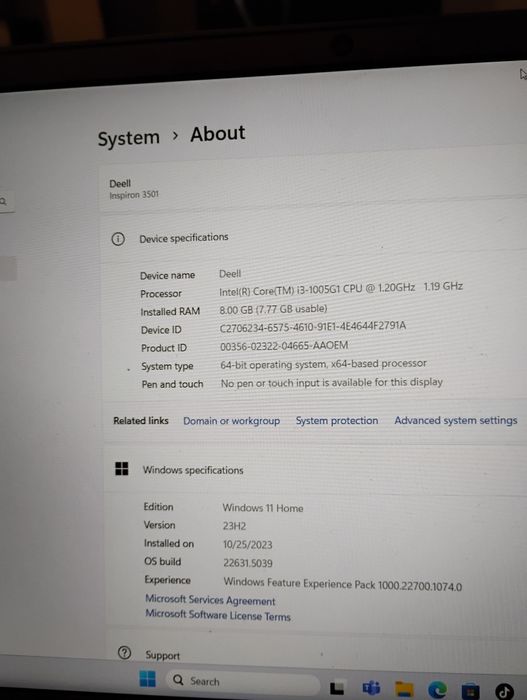Select the Device name value Deell
The image size is (527, 700).
[230, 274]
